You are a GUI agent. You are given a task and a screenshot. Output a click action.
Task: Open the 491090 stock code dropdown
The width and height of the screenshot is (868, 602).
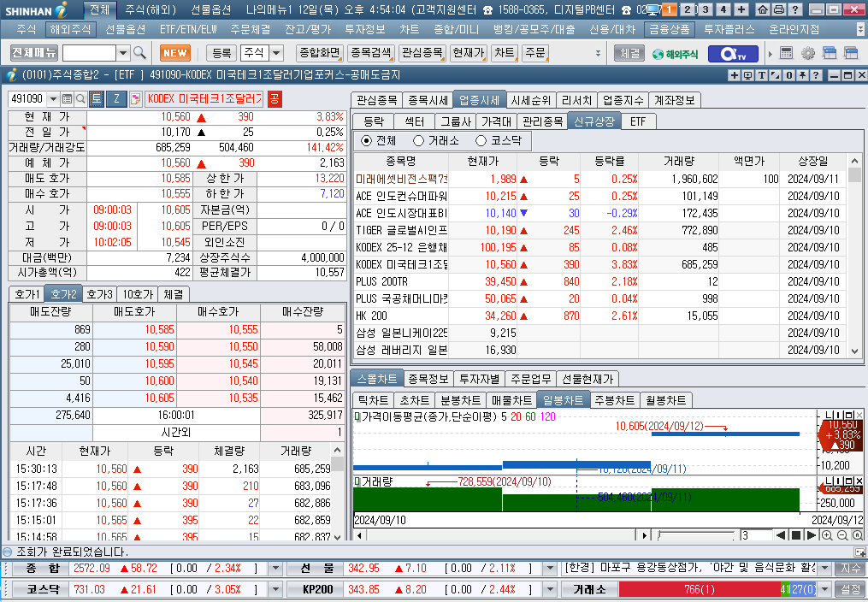tap(53, 99)
